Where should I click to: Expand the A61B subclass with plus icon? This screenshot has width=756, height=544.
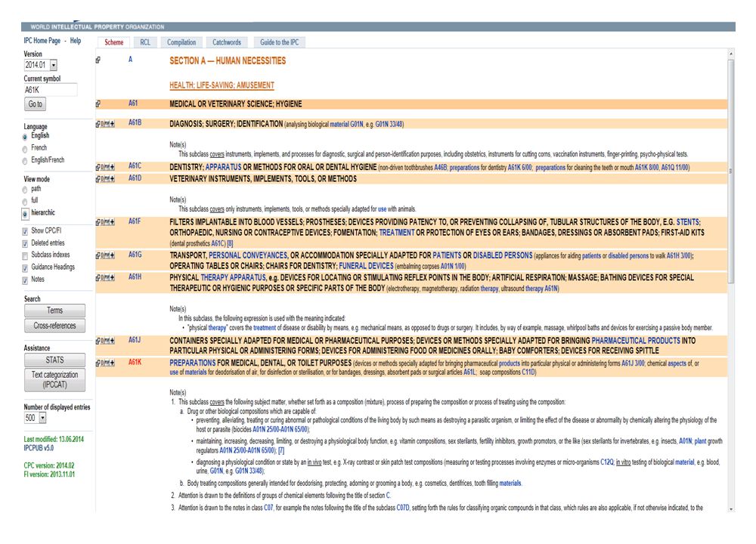[113, 124]
